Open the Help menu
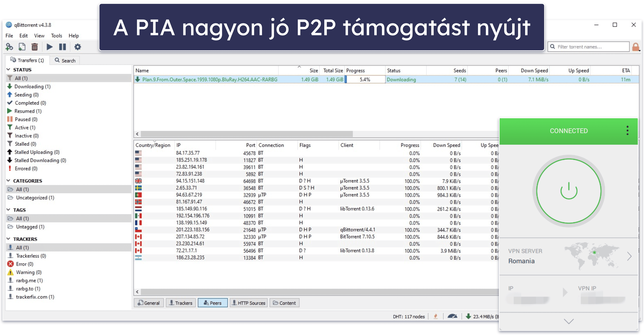Image resolution: width=644 pixels, height=335 pixels. click(74, 36)
